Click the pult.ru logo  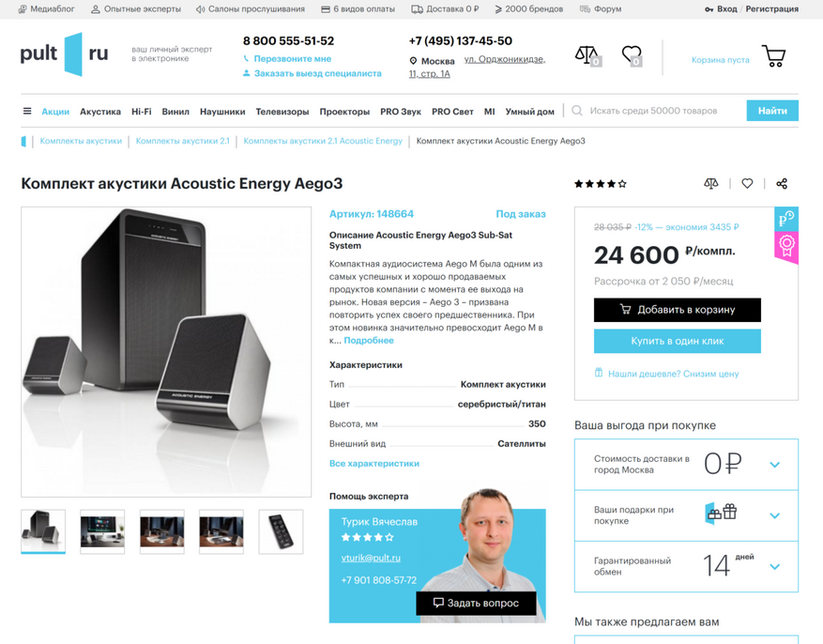point(64,54)
